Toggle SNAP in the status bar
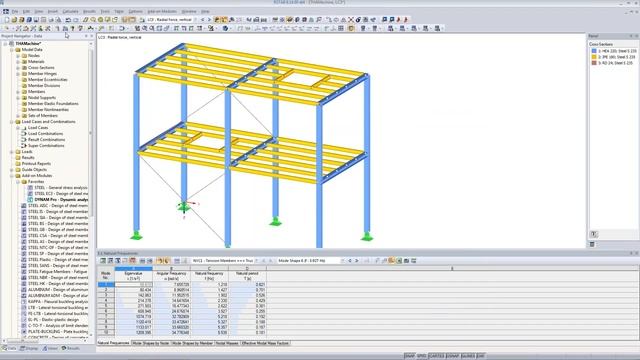 (410, 356)
